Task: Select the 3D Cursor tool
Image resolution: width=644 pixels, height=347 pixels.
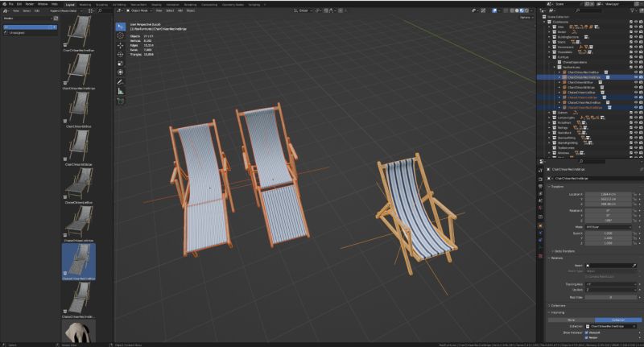Action: 120,35
